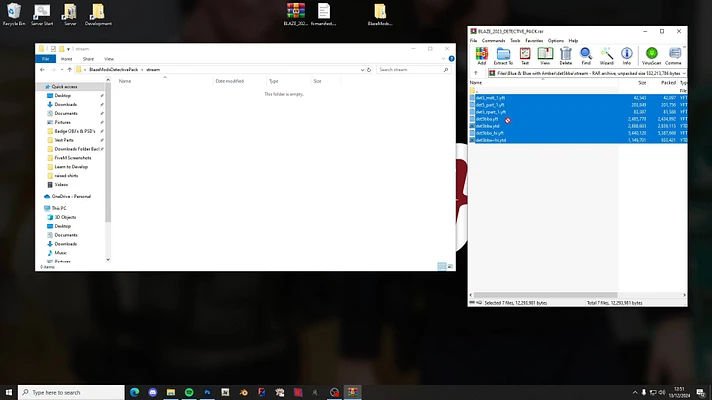
Task: Select the fxmanifest file on desktop
Action: pyautogui.click(x=324, y=15)
